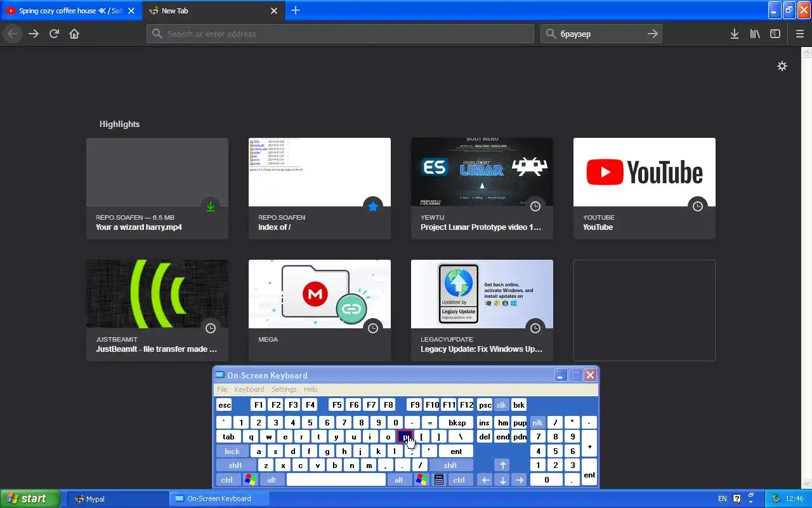Click the download icon on Your a wizard harry.mp4 tile

coord(211,206)
